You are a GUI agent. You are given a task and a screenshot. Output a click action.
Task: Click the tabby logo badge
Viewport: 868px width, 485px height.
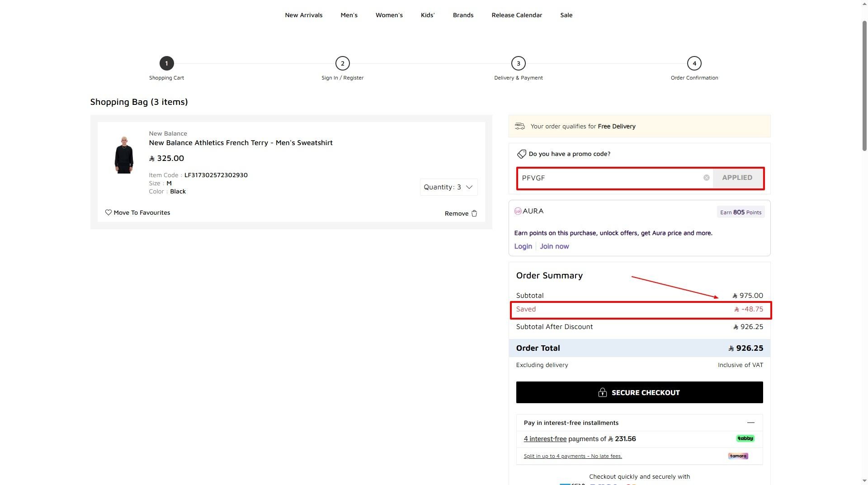tap(745, 438)
